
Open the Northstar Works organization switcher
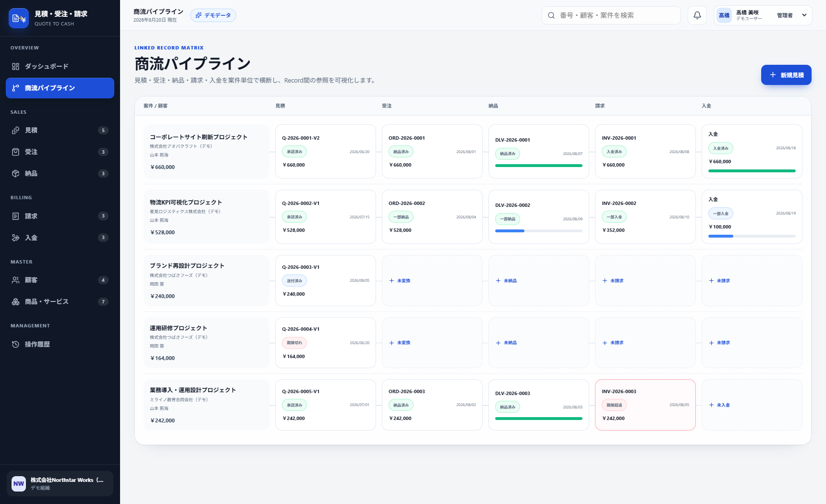click(60, 483)
